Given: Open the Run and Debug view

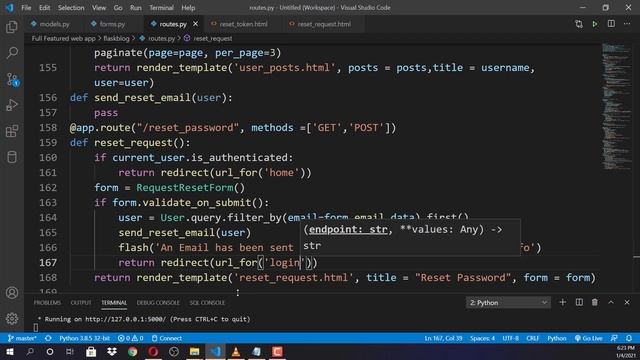Looking at the screenshot, I should (x=12, y=105).
